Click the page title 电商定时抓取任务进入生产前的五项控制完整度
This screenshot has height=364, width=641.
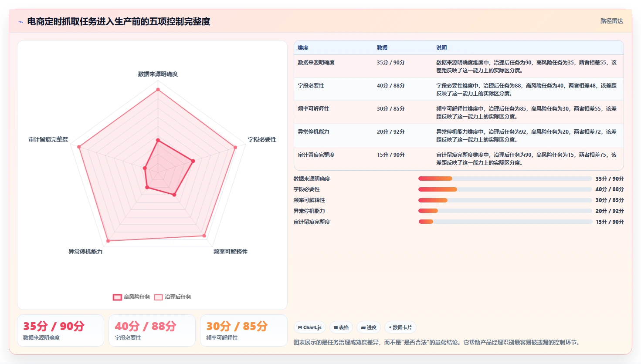point(119,21)
